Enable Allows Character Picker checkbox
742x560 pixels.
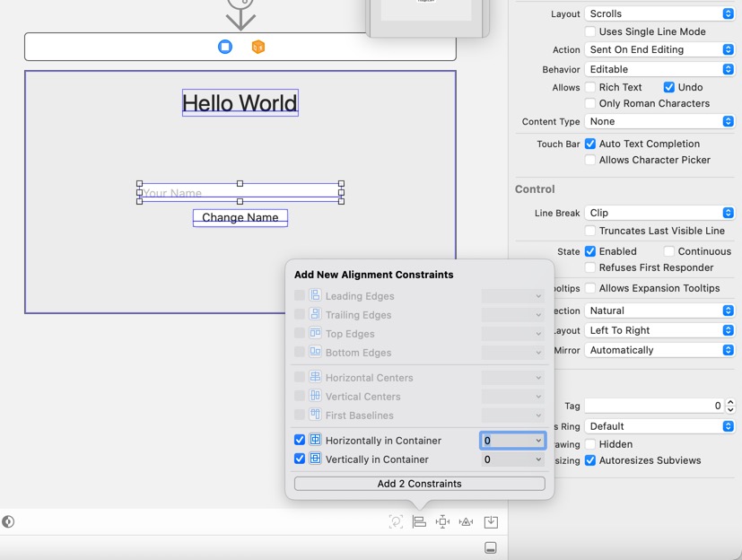click(590, 160)
